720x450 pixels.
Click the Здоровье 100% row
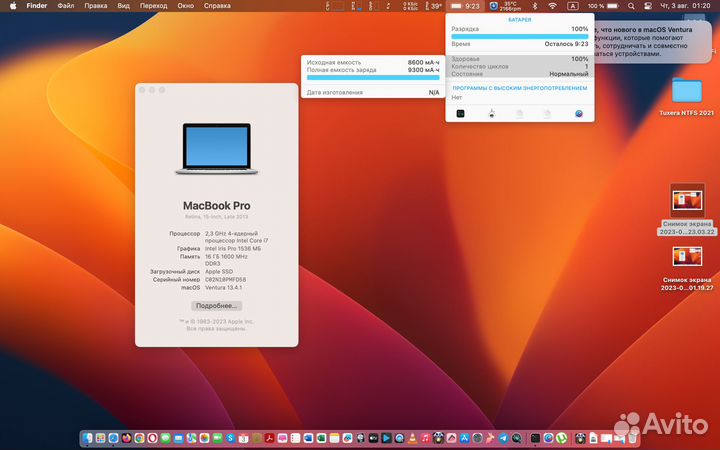coord(519,59)
